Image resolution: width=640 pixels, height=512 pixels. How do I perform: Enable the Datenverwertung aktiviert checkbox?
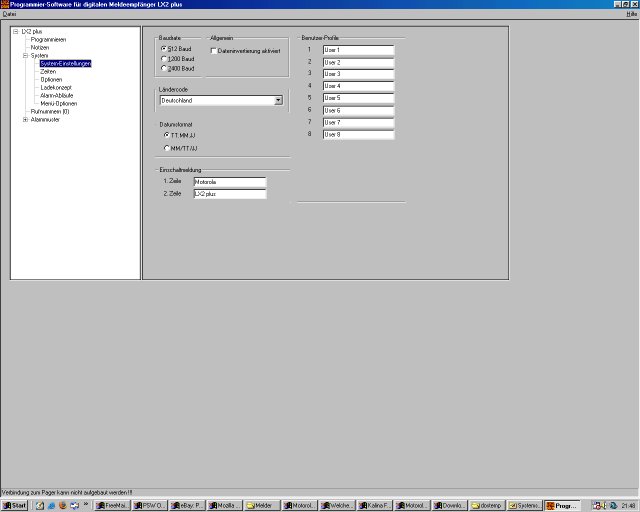214,50
